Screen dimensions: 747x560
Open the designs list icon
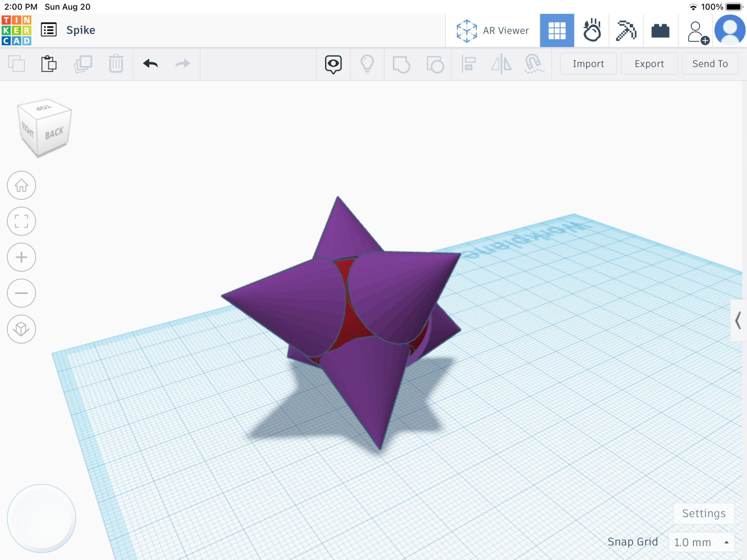[49, 30]
